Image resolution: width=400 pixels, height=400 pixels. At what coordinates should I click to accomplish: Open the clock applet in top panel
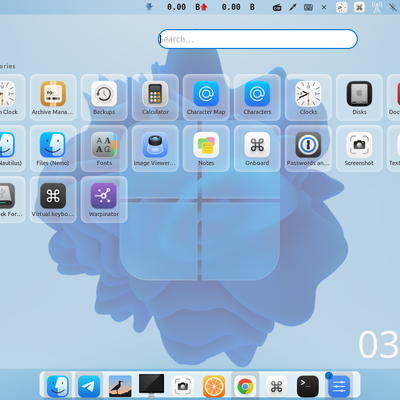341,7
